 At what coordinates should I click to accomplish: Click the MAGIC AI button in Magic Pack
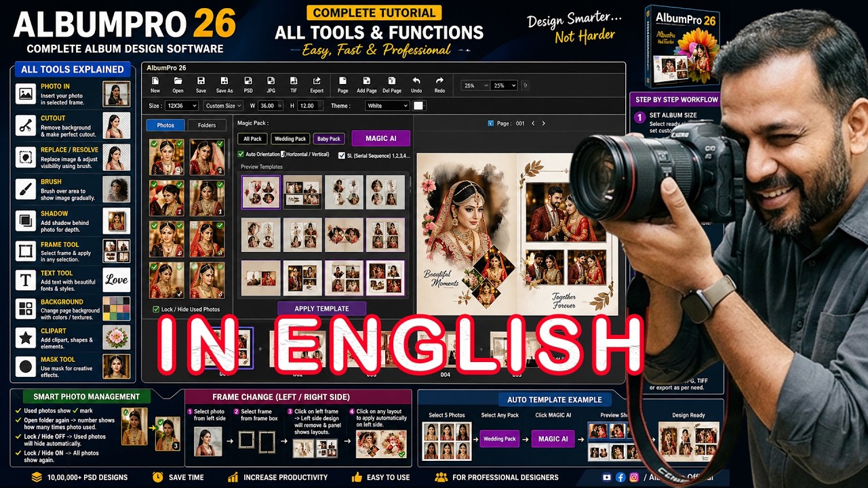pyautogui.click(x=380, y=138)
